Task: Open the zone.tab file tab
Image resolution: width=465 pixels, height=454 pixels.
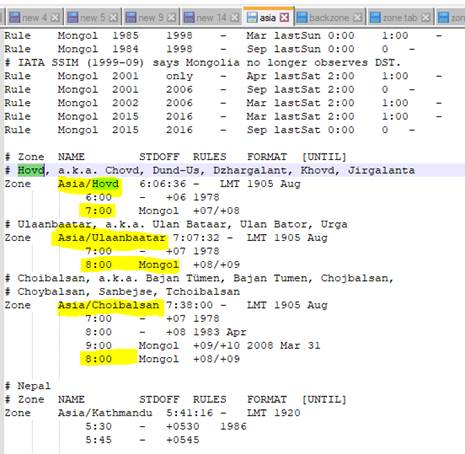Action: (x=400, y=17)
